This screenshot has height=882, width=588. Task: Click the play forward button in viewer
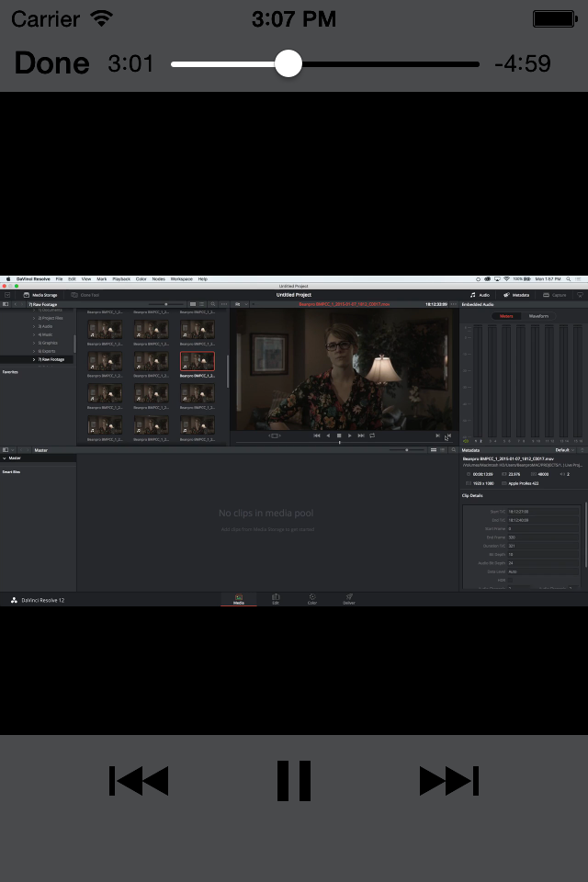coord(349,435)
